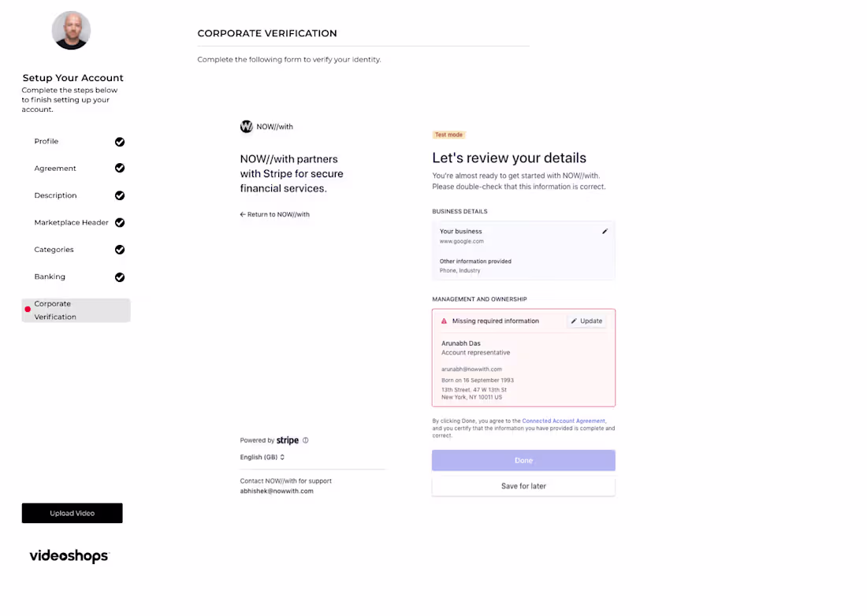Screen dimensions: 867x616
Task: Click the red dot on Corporate Verification step
Action: pos(30,309)
